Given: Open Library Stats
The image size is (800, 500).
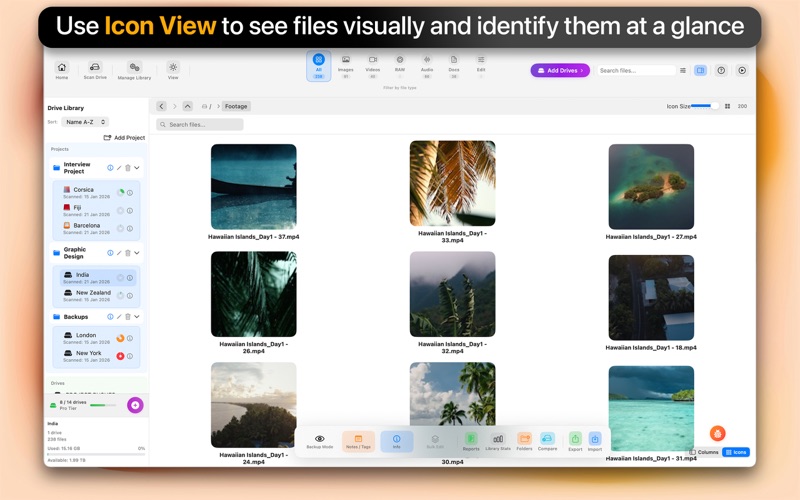Looking at the screenshot, I should 498,441.
